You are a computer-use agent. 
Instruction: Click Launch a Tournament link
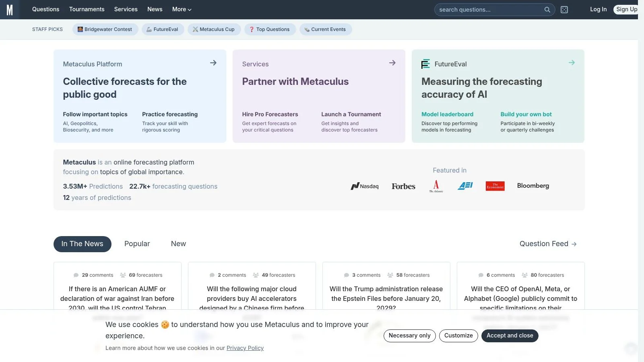pos(351,114)
